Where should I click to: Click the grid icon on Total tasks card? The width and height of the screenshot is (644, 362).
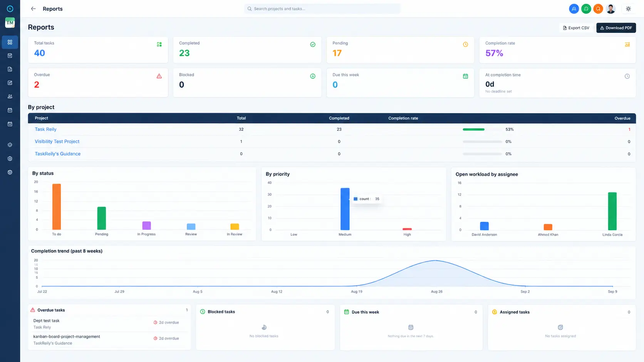click(x=159, y=45)
